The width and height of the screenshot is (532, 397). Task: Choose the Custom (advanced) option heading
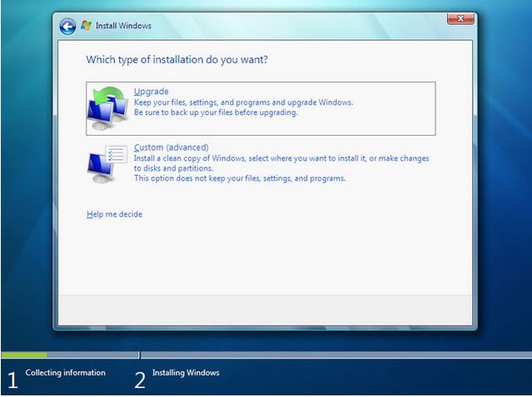(x=172, y=147)
